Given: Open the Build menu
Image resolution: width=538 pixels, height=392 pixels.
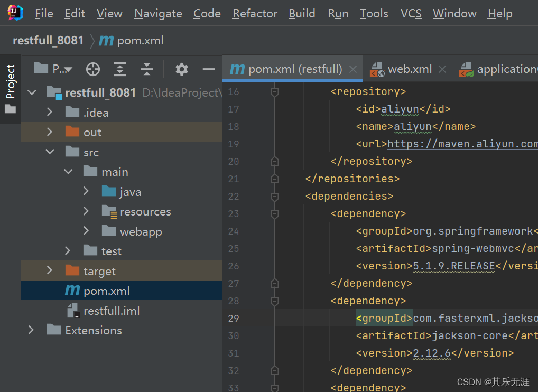Looking at the screenshot, I should (x=302, y=13).
